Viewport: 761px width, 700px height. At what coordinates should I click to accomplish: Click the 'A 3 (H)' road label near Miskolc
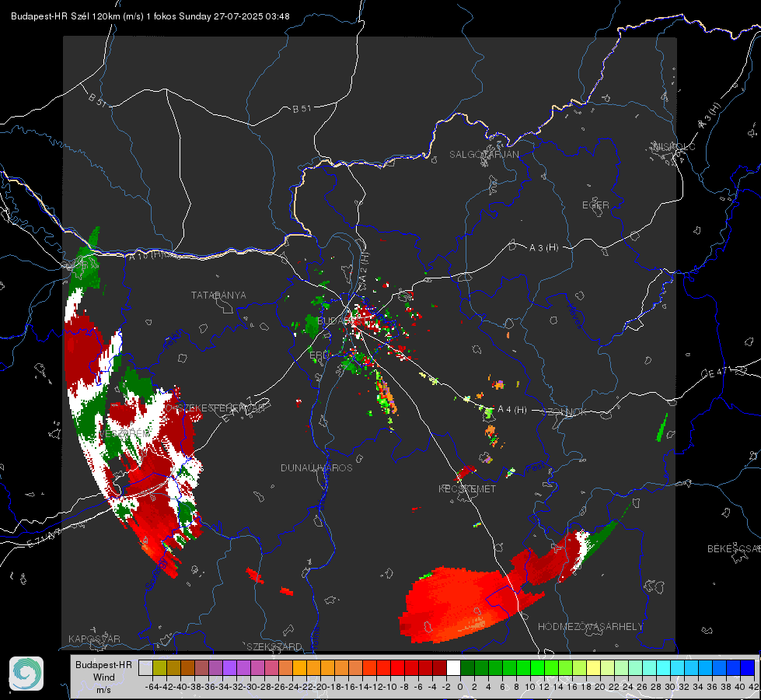pyautogui.click(x=710, y=116)
